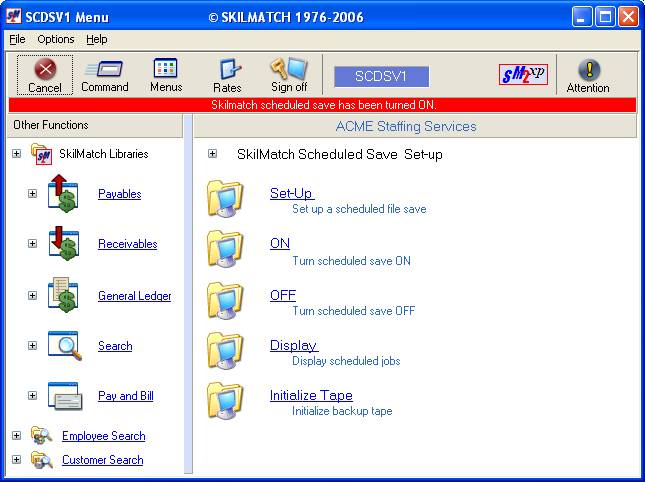This screenshot has height=482, width=645.
Task: Click the Sign off icon
Action: point(289,69)
